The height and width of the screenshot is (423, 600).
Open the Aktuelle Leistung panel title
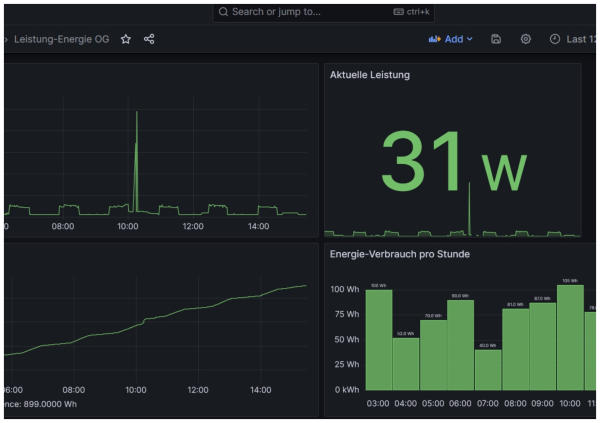[370, 74]
